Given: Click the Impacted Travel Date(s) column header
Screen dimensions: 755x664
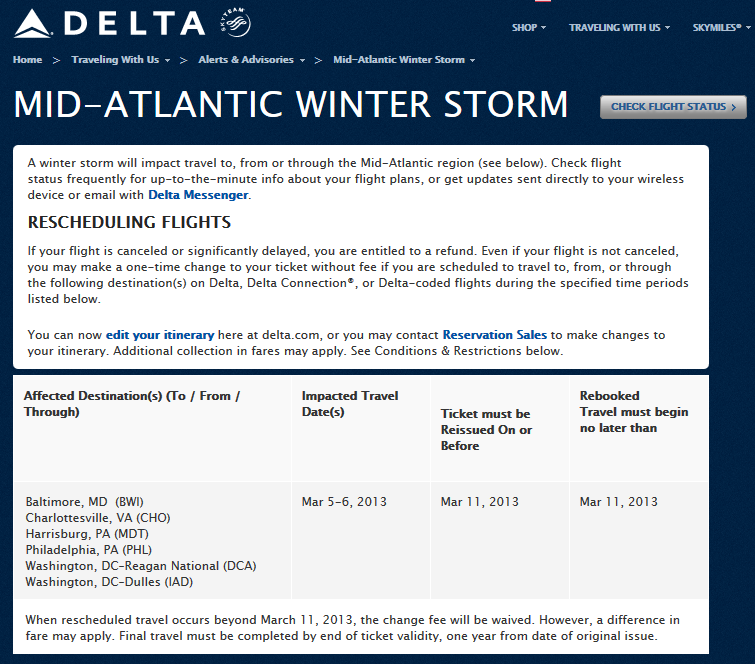Looking at the screenshot, I should pyautogui.click(x=350, y=404).
